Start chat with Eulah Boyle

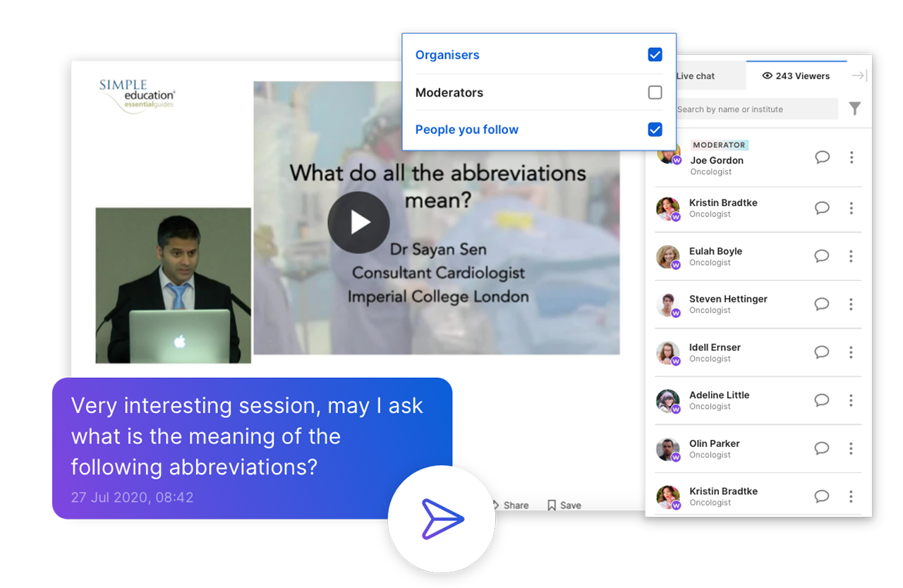[x=822, y=256]
